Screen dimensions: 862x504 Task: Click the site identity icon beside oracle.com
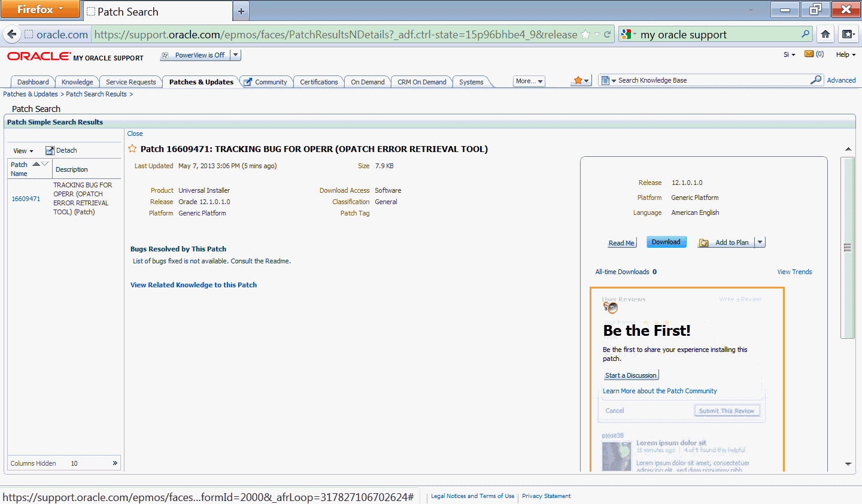point(29,34)
